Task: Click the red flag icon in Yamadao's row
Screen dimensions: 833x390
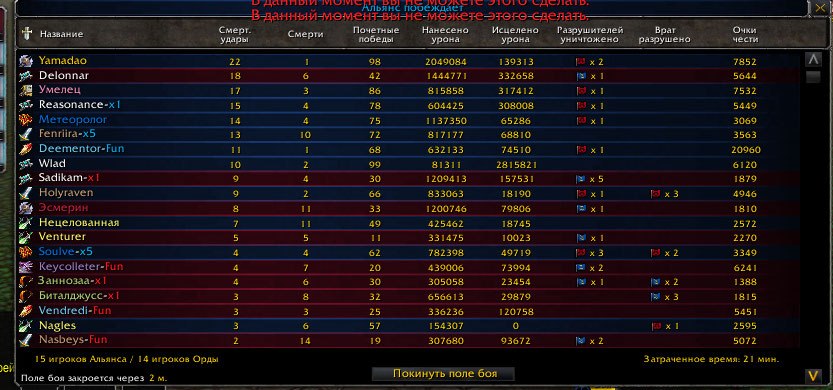Action: click(x=581, y=62)
